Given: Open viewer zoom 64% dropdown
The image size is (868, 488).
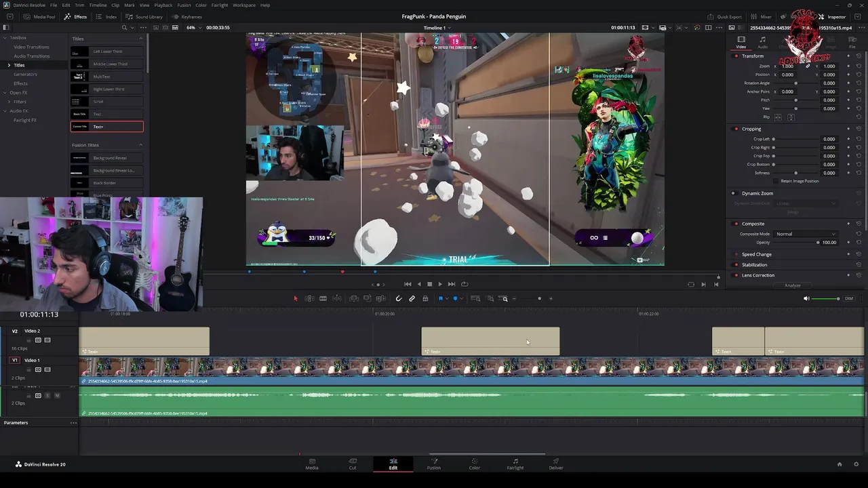Looking at the screenshot, I should coord(193,28).
